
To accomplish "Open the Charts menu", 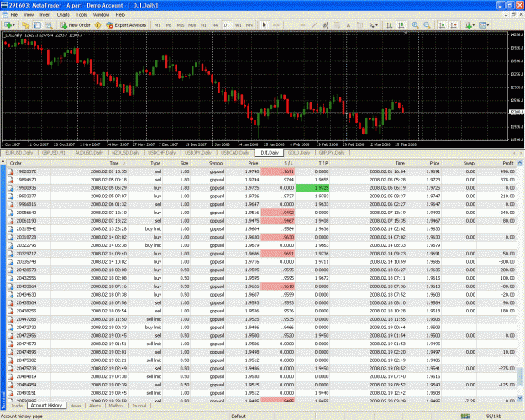I will [63, 15].
